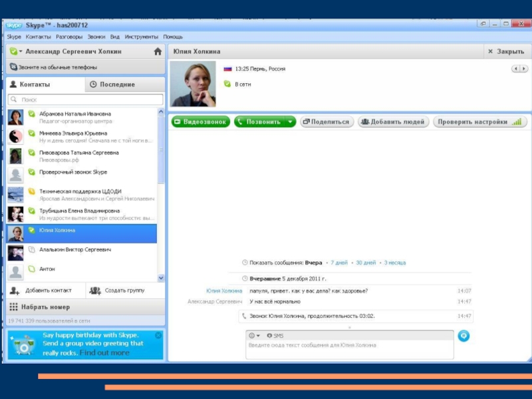Click Абрамова Наталья Ивановна avatar thumbnail
The width and height of the screenshot is (532, 399).
pos(15,117)
